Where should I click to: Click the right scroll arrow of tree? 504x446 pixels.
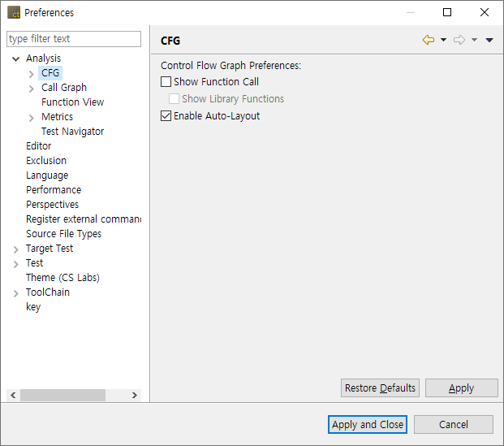(135, 395)
